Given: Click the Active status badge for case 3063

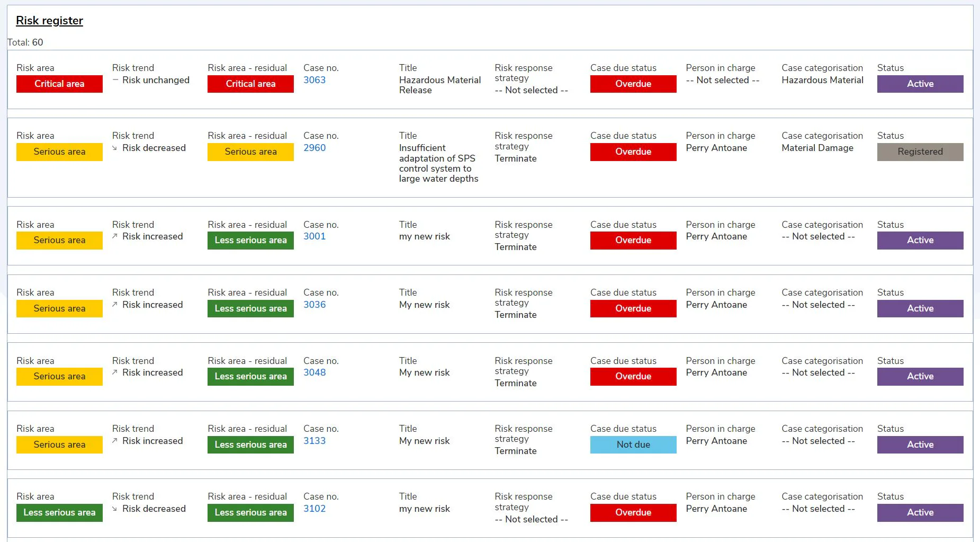Looking at the screenshot, I should pos(920,84).
